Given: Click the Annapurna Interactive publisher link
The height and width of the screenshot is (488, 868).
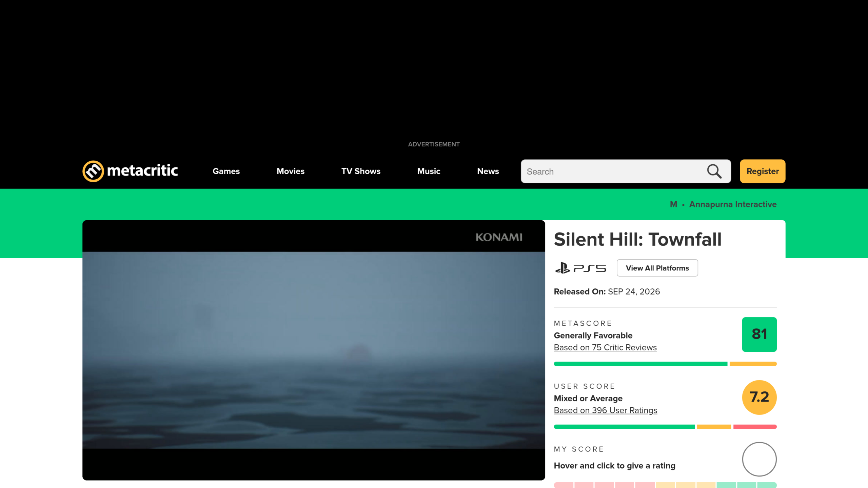Looking at the screenshot, I should point(733,204).
